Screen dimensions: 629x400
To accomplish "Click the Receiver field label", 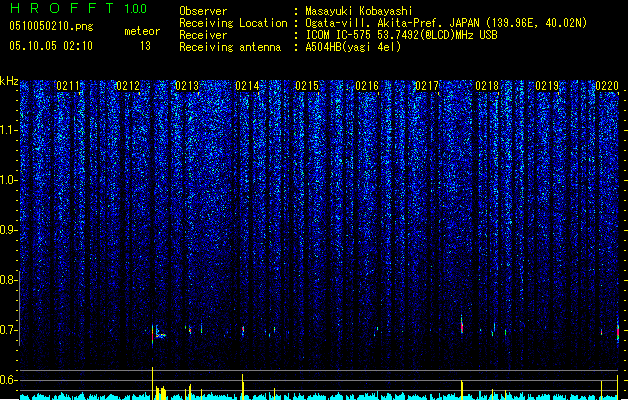I will coord(203,35).
